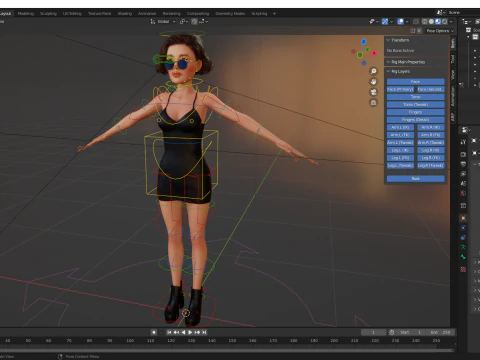Open the transform orientation Global selector

pos(163,21)
